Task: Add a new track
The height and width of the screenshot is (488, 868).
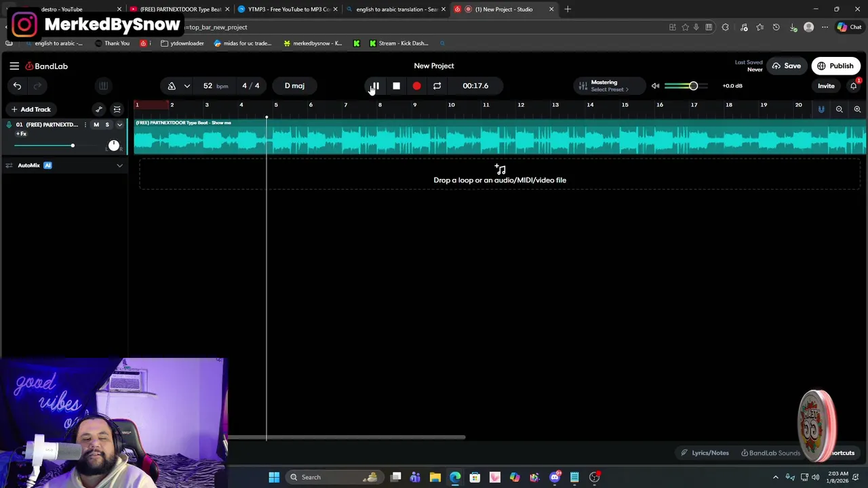Action: (31, 109)
